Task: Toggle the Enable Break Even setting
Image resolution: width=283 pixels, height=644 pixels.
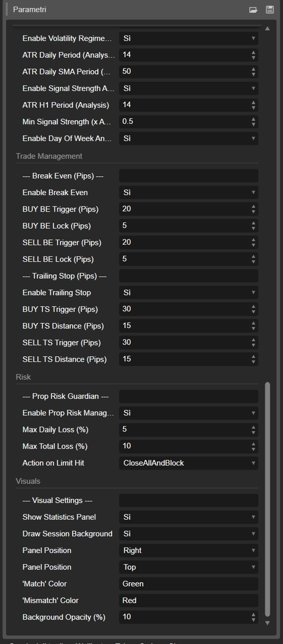Action: (x=189, y=192)
